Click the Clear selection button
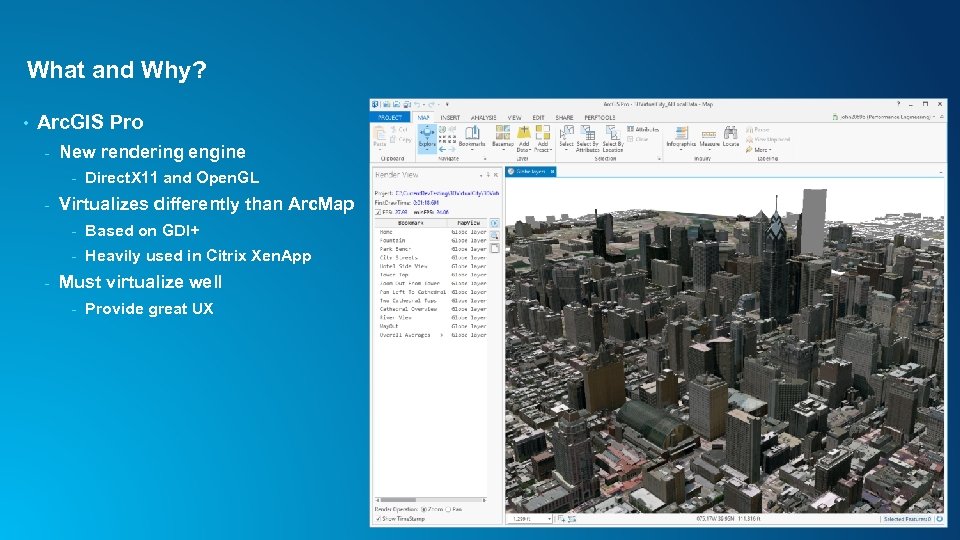The image size is (960, 540). click(637, 139)
